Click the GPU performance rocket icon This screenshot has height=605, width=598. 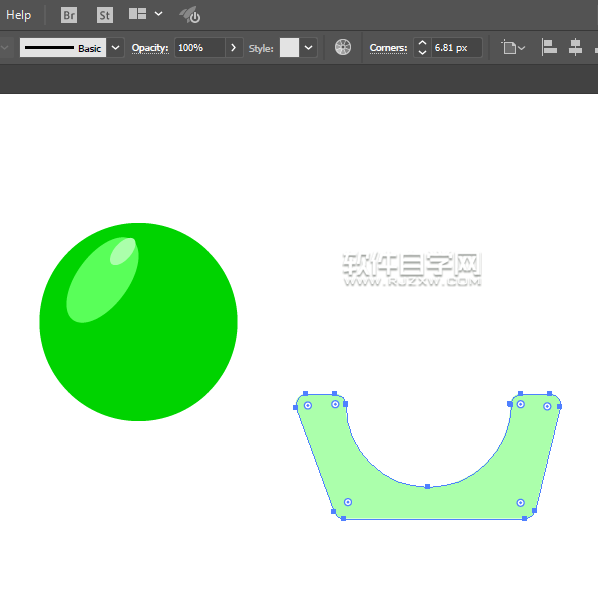coord(190,15)
